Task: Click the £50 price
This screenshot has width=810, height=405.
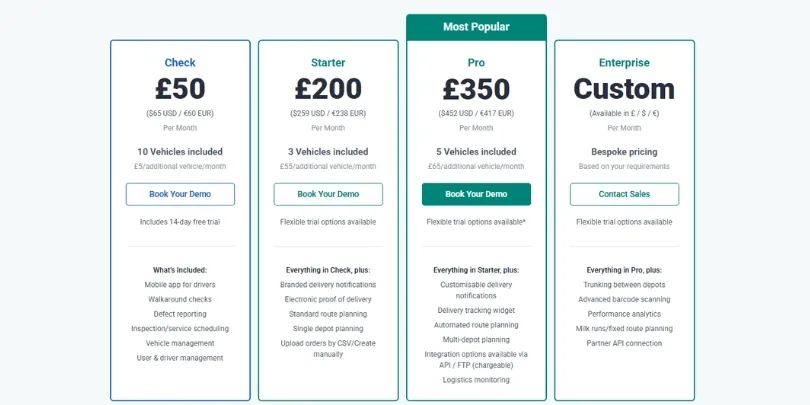Action: pos(180,89)
